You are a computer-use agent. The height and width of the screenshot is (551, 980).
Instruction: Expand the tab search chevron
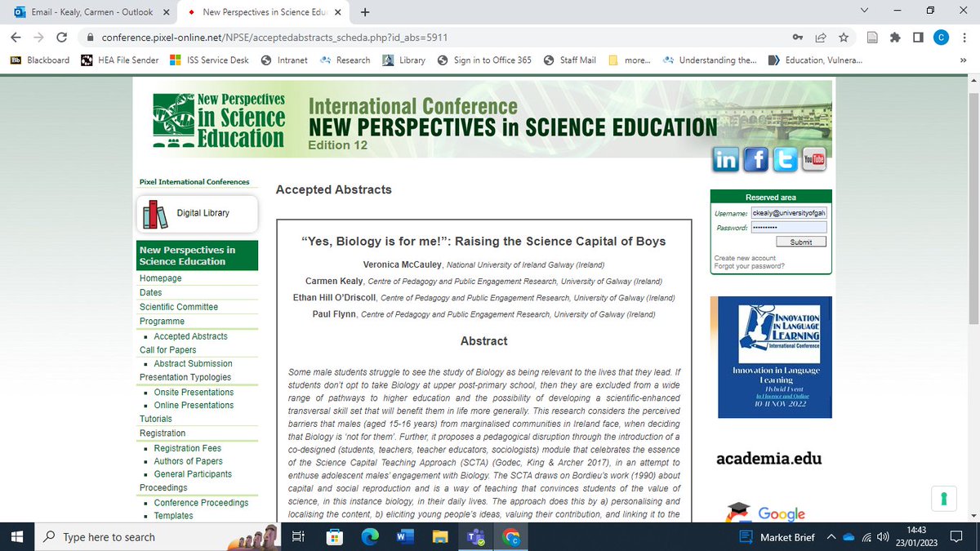click(x=865, y=10)
